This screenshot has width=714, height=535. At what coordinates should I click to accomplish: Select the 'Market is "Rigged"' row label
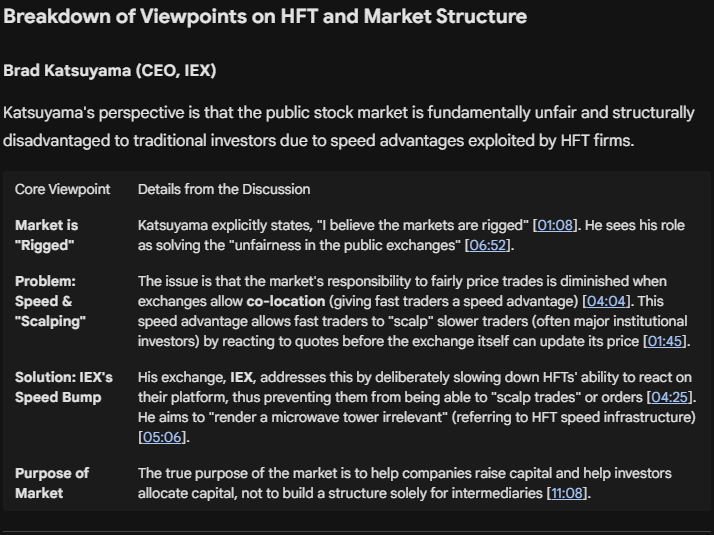47,235
